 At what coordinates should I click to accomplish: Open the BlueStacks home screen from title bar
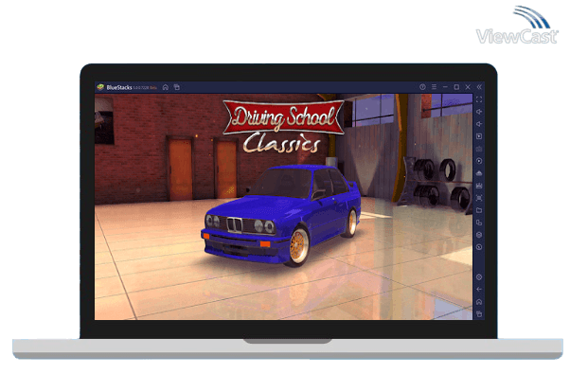tap(166, 87)
